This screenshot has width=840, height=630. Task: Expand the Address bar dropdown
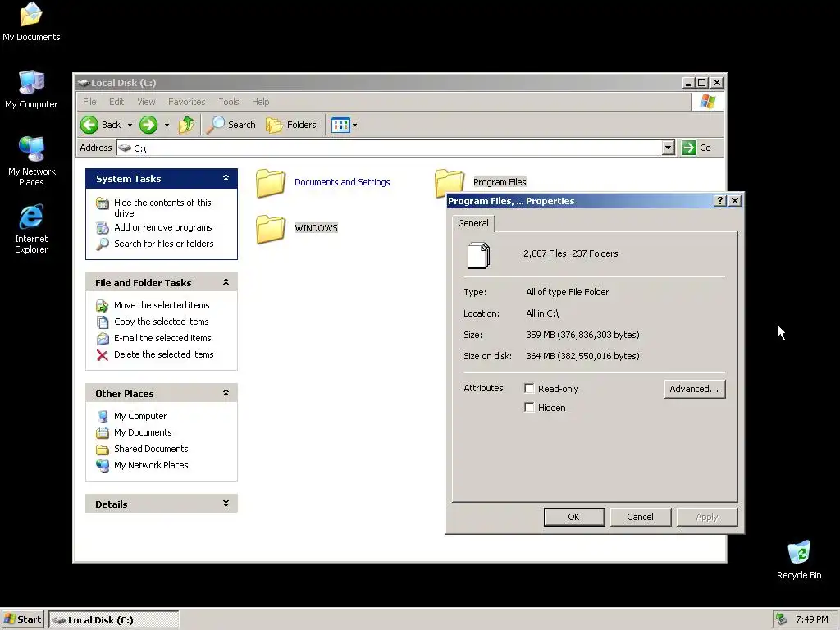pyautogui.click(x=668, y=148)
